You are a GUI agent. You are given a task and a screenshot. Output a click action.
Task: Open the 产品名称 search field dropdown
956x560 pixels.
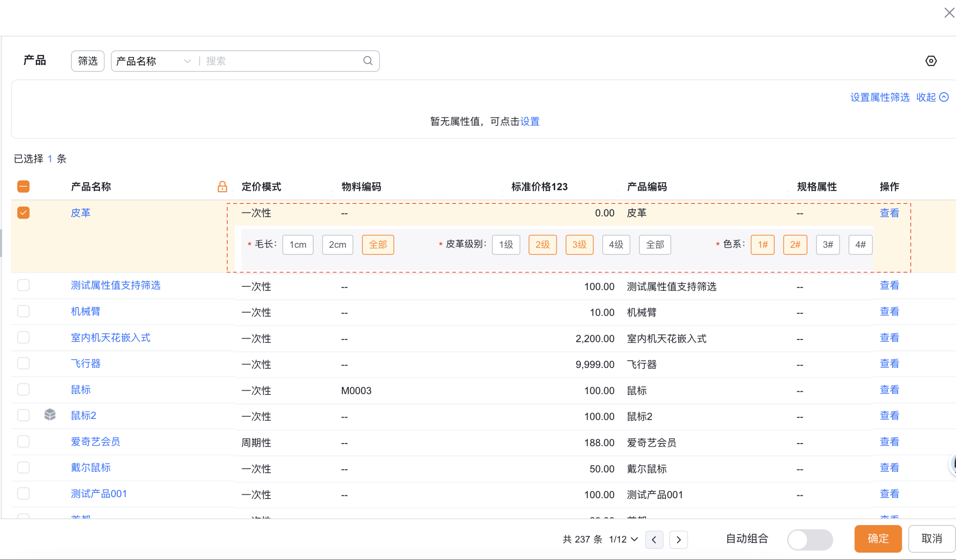click(x=153, y=61)
